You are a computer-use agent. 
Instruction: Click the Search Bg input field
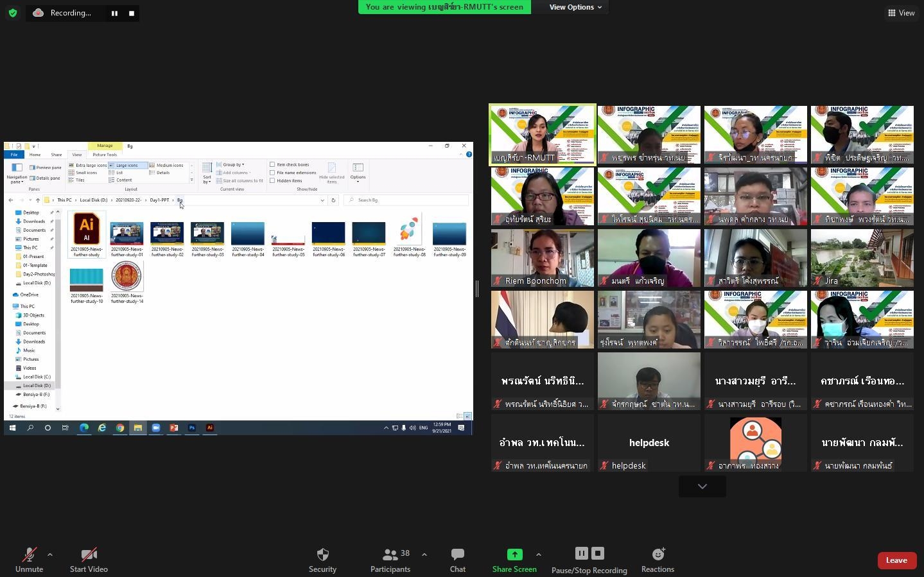point(406,200)
